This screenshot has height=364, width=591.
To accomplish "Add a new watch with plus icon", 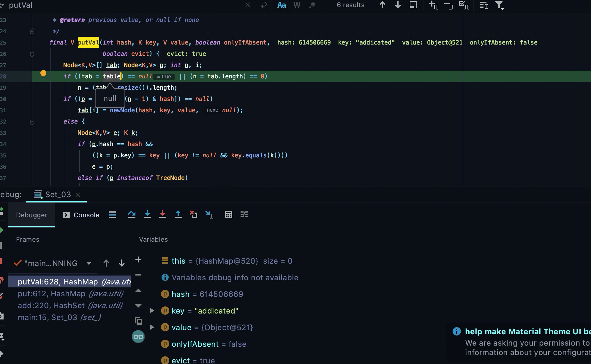I will coord(138,260).
